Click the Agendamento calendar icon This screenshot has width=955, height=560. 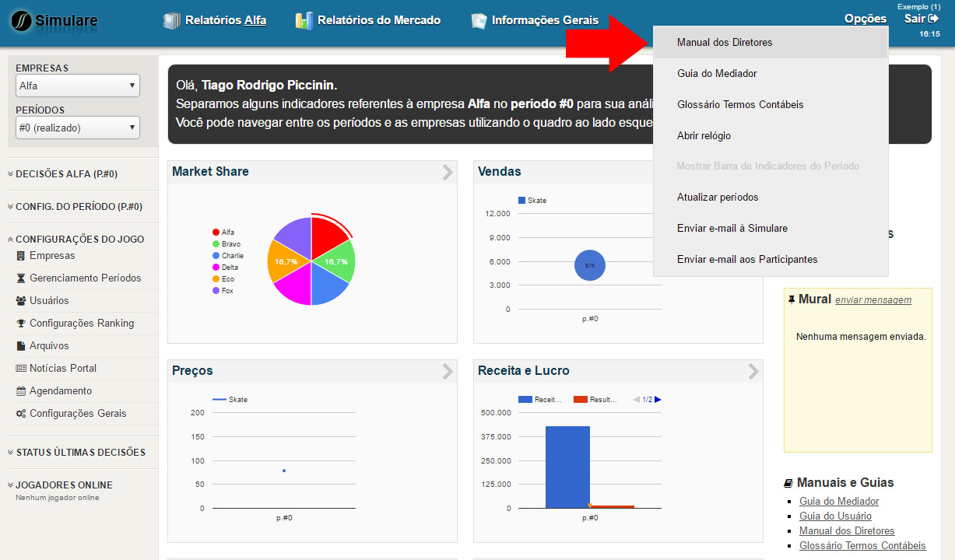tap(21, 391)
